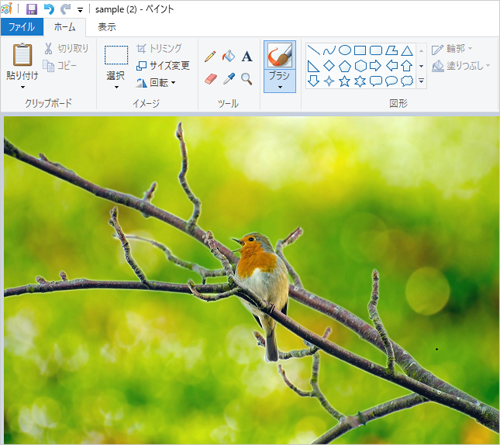This screenshot has height=445, width=500.
Task: Select the Color picker eyedropper tool
Action: pyautogui.click(x=229, y=79)
